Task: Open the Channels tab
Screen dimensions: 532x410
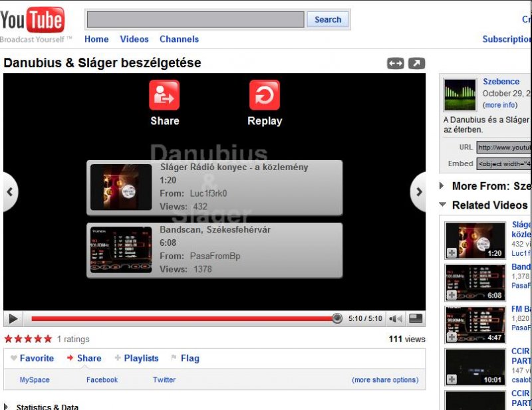Action: pyautogui.click(x=179, y=39)
